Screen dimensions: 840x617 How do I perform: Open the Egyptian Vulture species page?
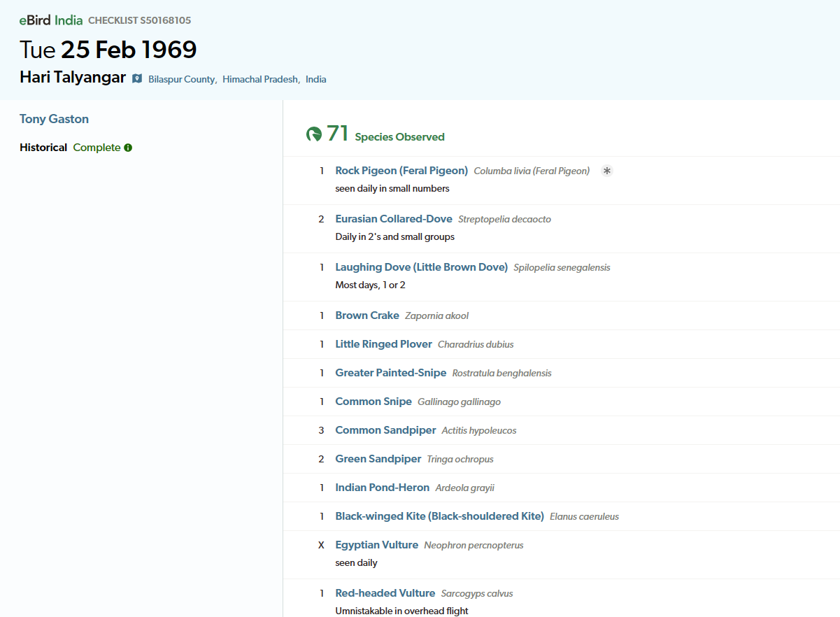(376, 545)
